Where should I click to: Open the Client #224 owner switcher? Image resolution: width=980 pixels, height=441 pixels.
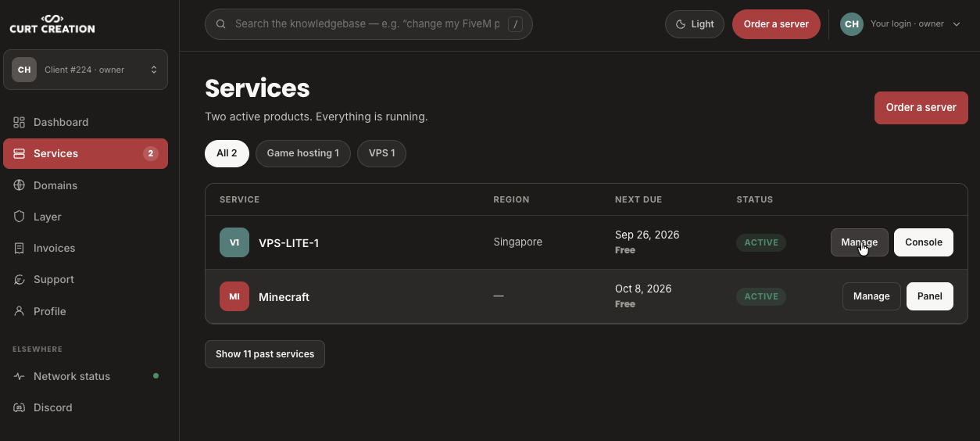(x=85, y=70)
